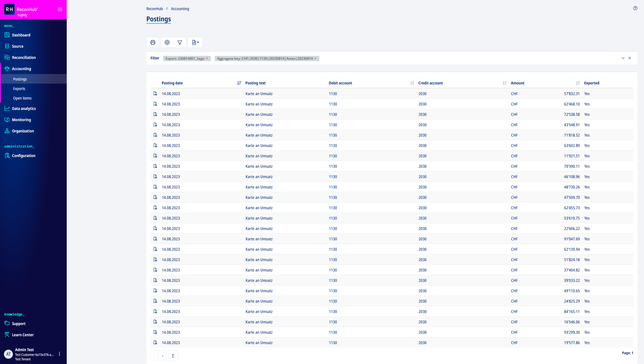The width and height of the screenshot is (644, 364).
Task: Open the export document dropdown
Action: [x=195, y=42]
